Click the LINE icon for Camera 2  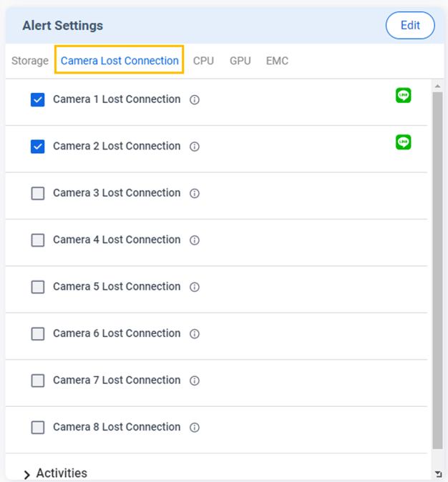(x=404, y=142)
